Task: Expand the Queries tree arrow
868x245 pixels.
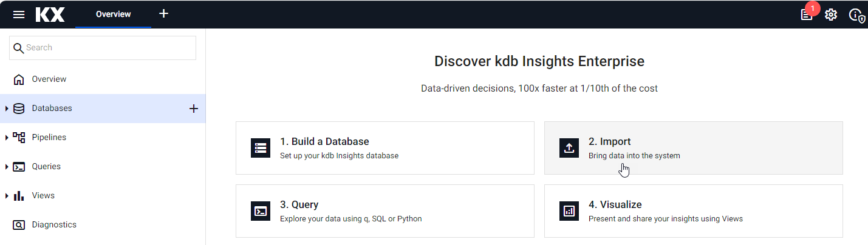Action: click(7, 167)
